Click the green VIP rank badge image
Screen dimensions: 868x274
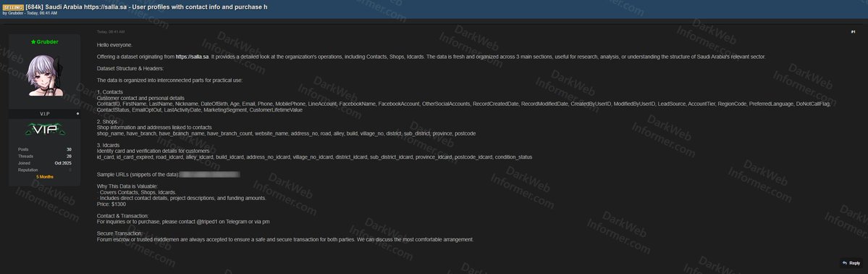tap(44, 130)
